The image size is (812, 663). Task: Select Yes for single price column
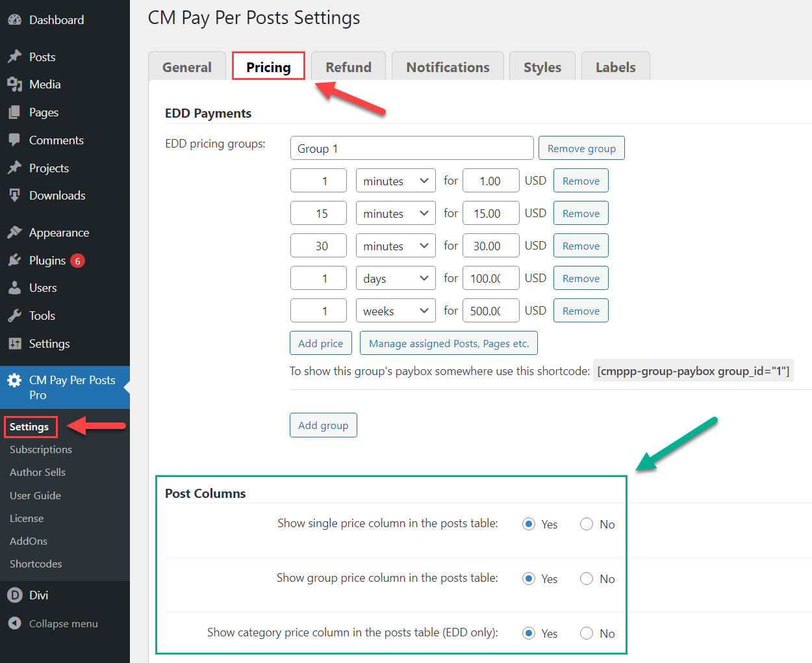pyautogui.click(x=529, y=524)
